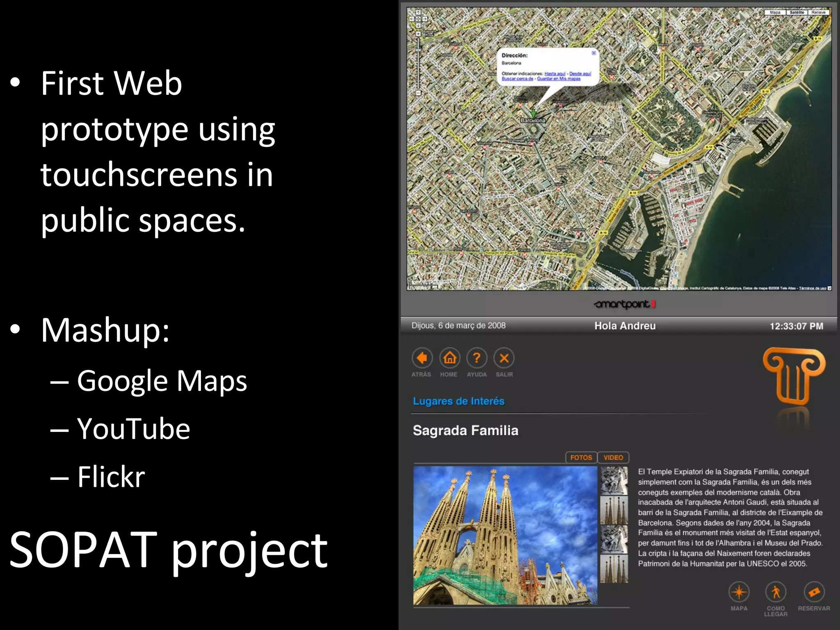Show the MAPA compass icon

(739, 592)
